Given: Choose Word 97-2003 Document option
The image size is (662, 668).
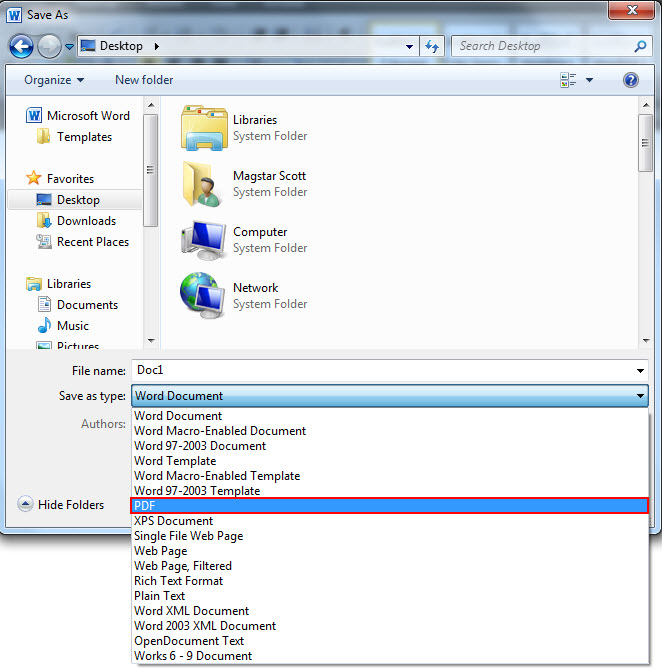Looking at the screenshot, I should click(x=390, y=446).
